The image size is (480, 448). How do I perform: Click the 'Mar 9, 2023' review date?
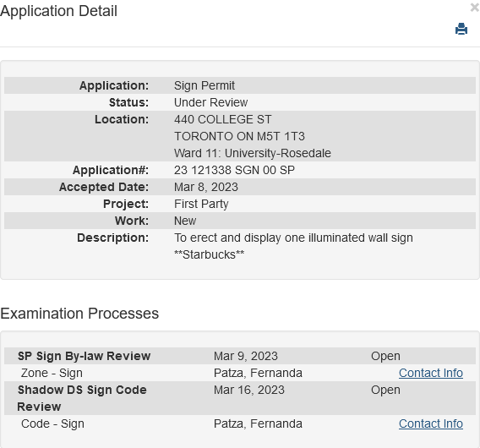click(246, 356)
